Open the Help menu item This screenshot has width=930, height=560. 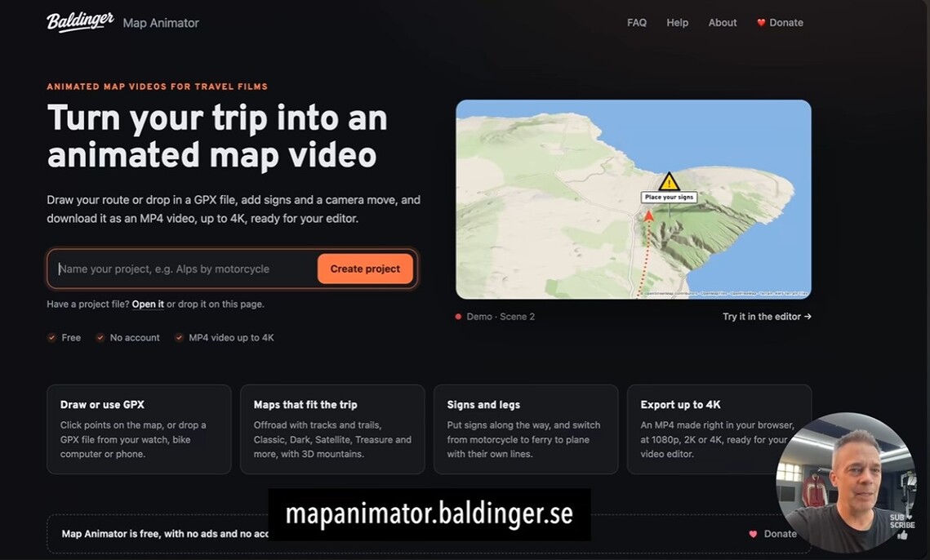point(678,23)
